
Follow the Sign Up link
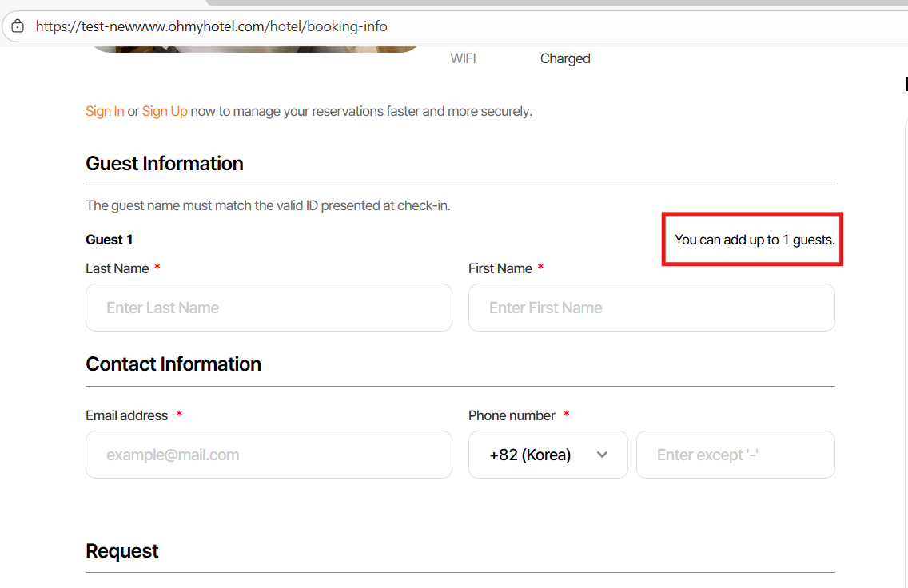[x=165, y=111]
